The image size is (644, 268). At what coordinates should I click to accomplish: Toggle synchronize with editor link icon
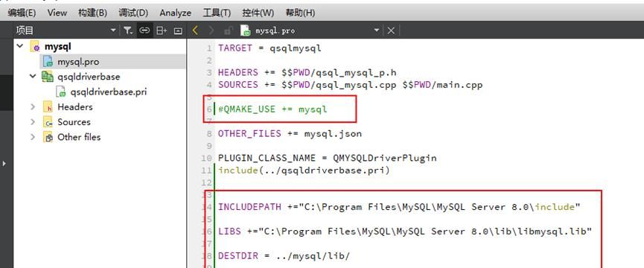click(x=144, y=31)
